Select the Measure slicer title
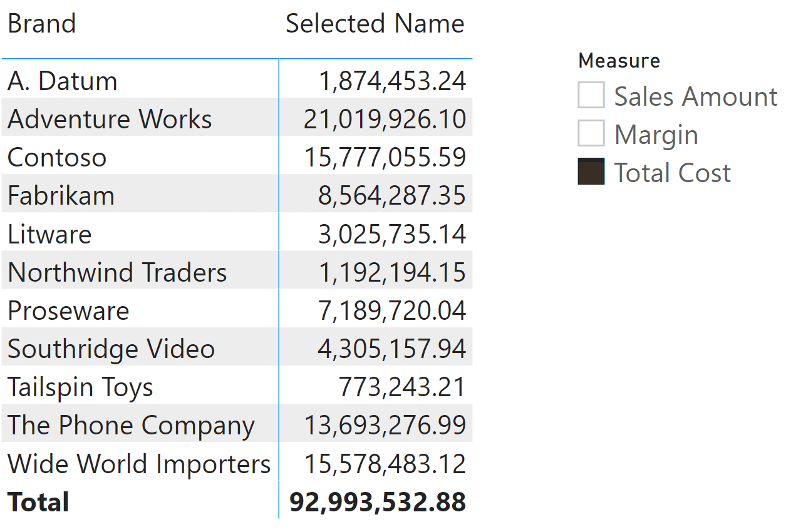Image resolution: width=791 pixels, height=532 pixels. tap(619, 61)
